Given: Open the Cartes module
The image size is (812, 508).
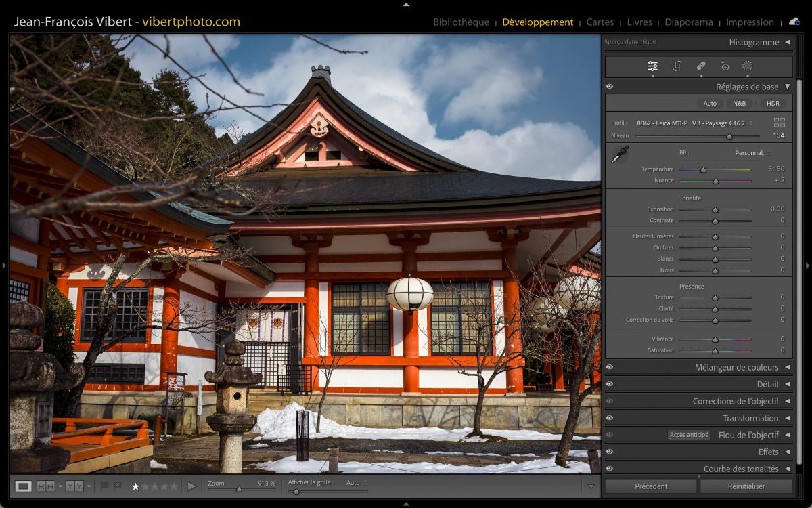Looking at the screenshot, I should click(x=600, y=22).
